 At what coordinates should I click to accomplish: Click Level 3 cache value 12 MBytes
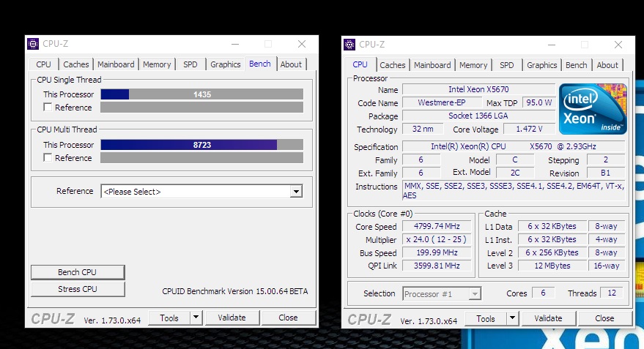point(552,266)
